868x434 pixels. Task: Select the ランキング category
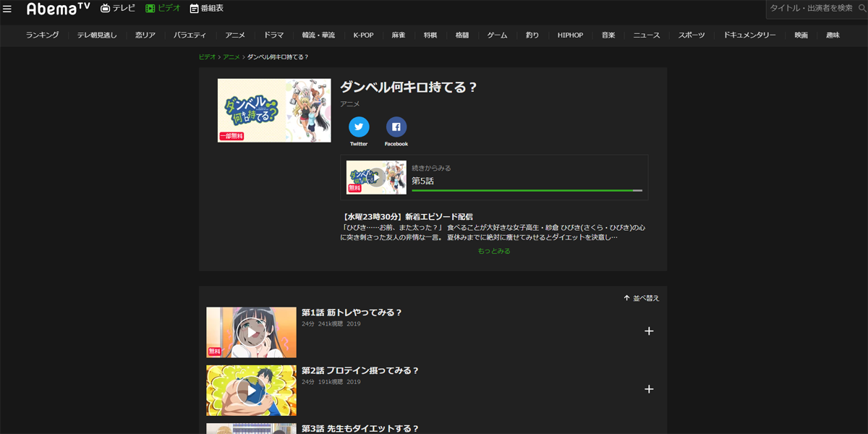(42, 35)
